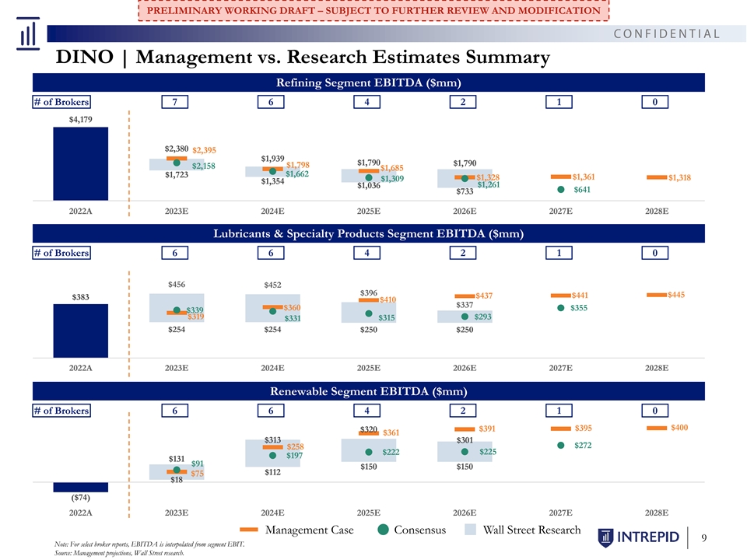Click the "$452" research high value

[272, 285]
